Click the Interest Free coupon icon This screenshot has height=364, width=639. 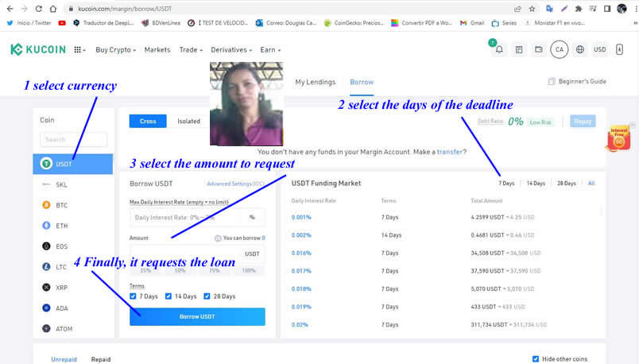click(x=619, y=138)
